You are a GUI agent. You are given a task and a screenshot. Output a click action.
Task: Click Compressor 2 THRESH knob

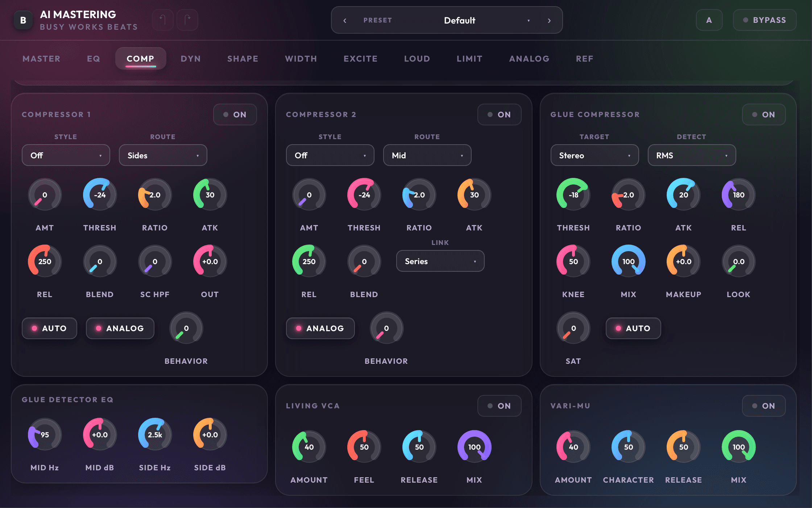(364, 195)
